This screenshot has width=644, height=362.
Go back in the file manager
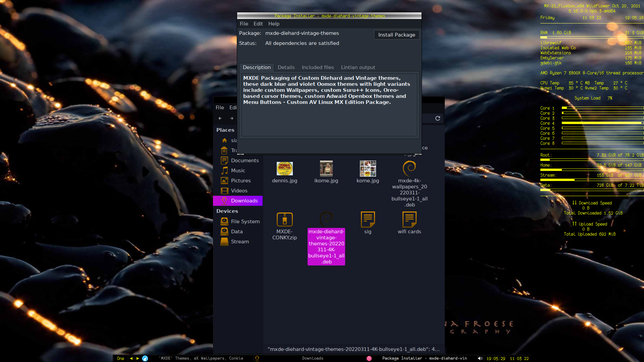(220, 118)
